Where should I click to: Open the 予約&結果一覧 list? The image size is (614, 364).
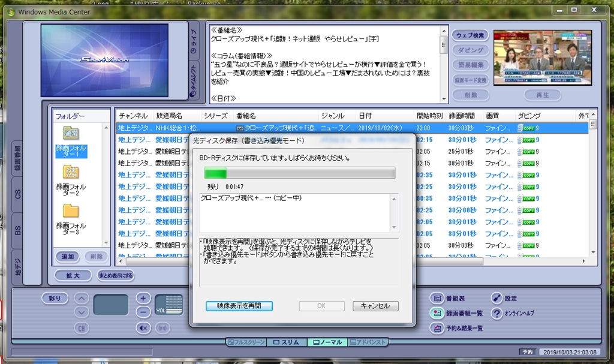[457, 328]
